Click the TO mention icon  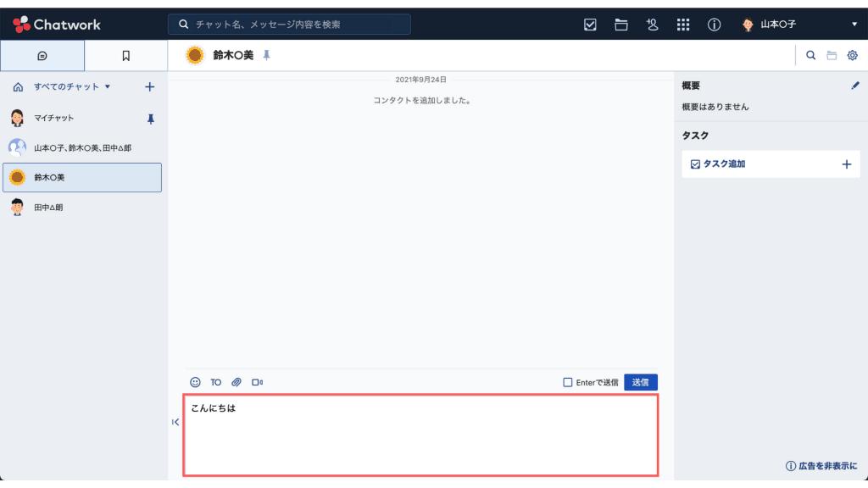[215, 382]
